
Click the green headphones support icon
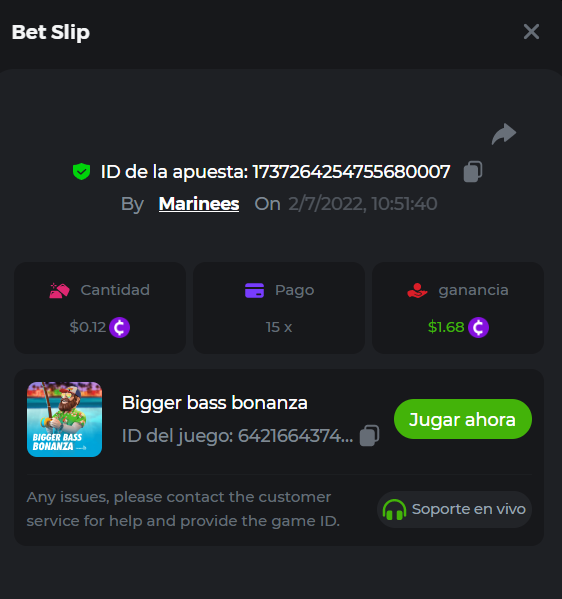pos(394,510)
